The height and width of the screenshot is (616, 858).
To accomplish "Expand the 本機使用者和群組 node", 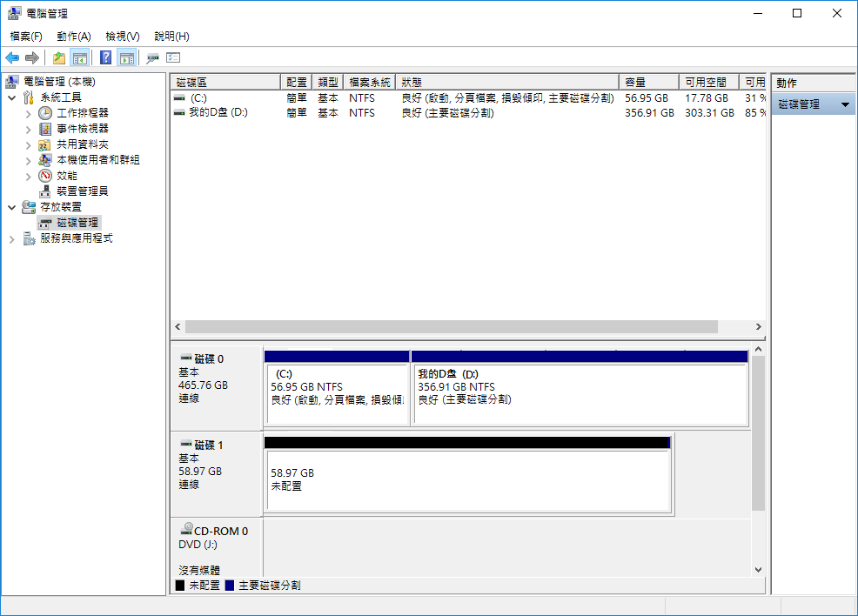I will (28, 161).
